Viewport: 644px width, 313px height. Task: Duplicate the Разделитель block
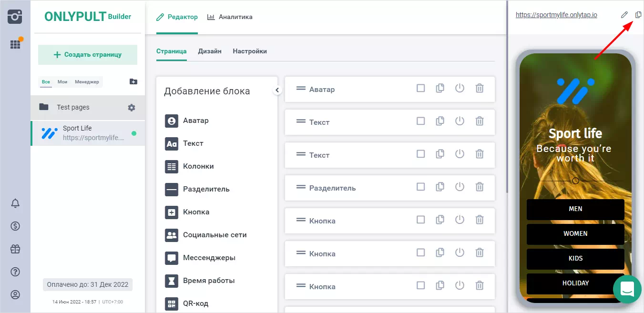440,187
